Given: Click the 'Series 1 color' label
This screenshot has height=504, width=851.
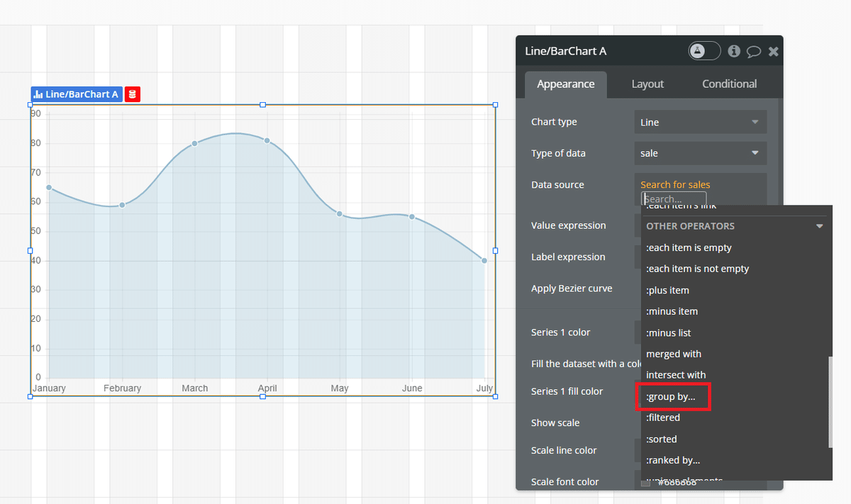Looking at the screenshot, I should point(560,332).
